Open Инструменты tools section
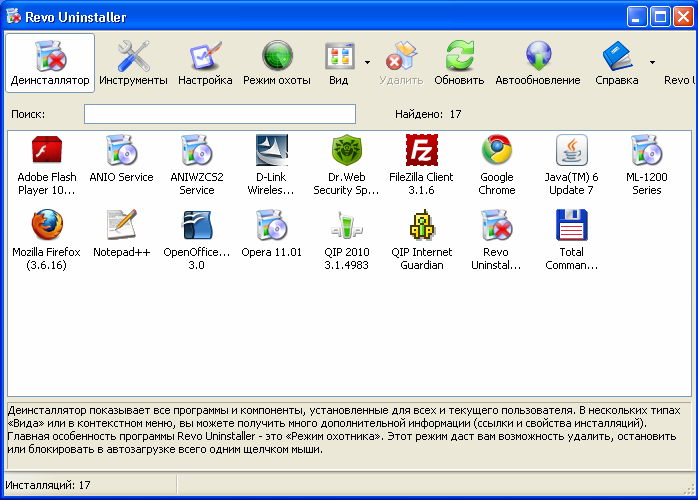The height and width of the screenshot is (500, 698). 133,63
